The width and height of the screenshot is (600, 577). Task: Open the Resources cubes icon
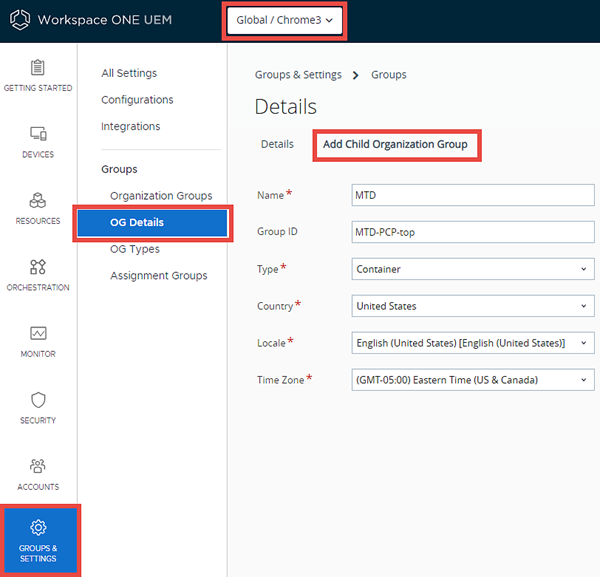pyautogui.click(x=38, y=200)
